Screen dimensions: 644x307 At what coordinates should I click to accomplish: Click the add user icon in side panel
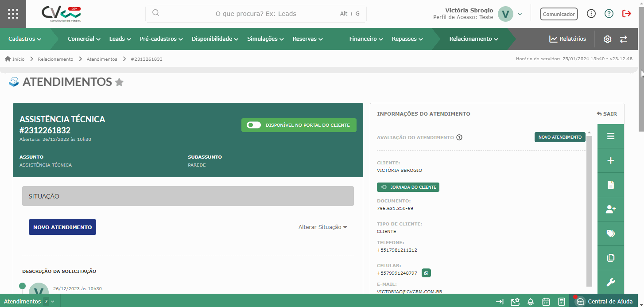[611, 209]
